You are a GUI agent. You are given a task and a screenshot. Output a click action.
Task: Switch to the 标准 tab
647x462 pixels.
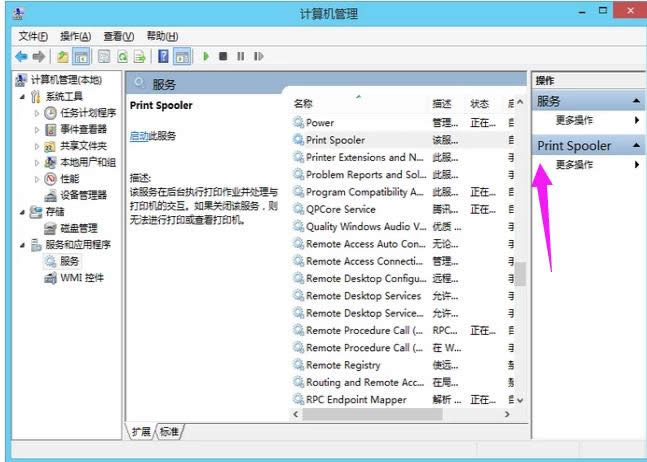coord(169,431)
